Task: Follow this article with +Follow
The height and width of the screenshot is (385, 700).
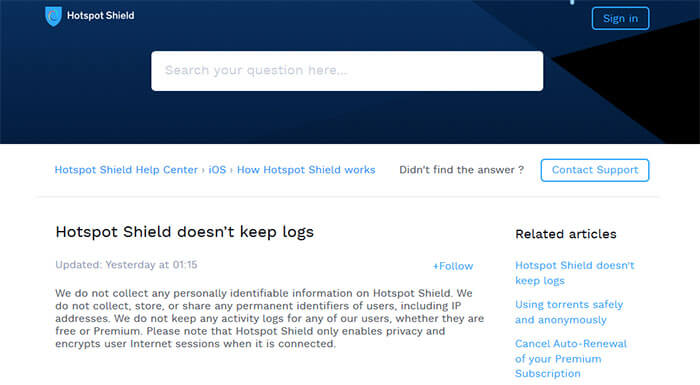Action: pyautogui.click(x=453, y=266)
